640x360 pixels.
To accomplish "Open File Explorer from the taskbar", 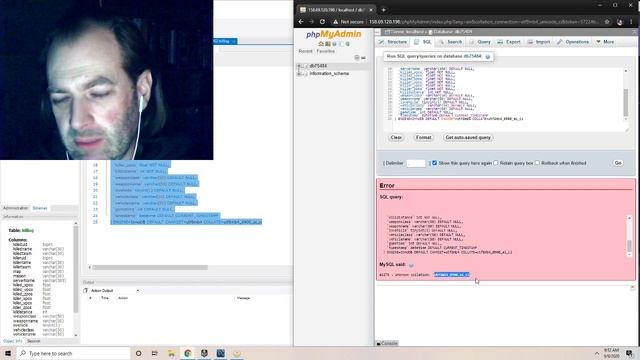I will point(171,353).
